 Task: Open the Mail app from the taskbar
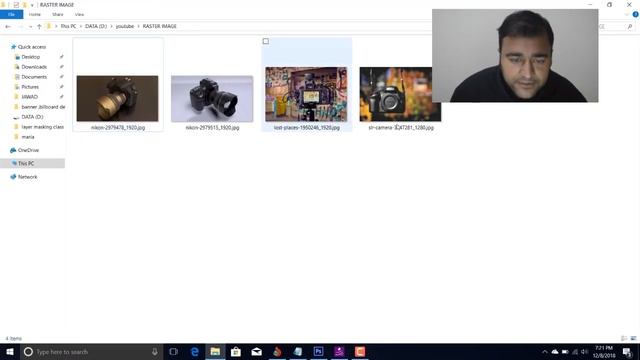(257, 351)
